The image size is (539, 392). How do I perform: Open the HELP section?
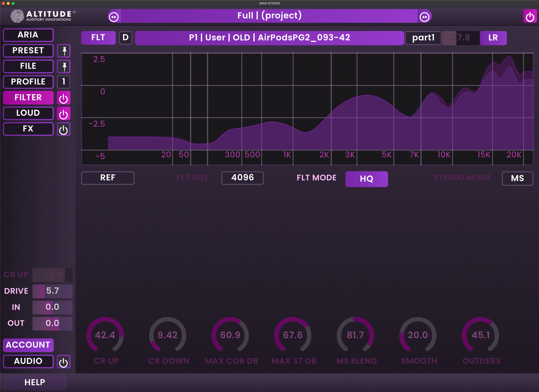coord(34,382)
